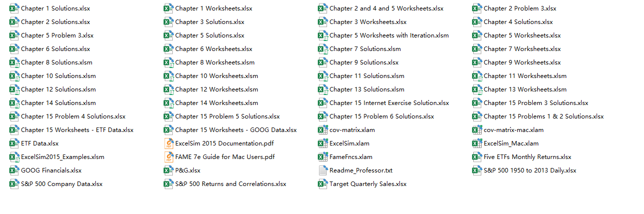The width and height of the screenshot is (644, 214).
Task: Select the icon of ExcelSim.xlam
Action: (x=322, y=143)
